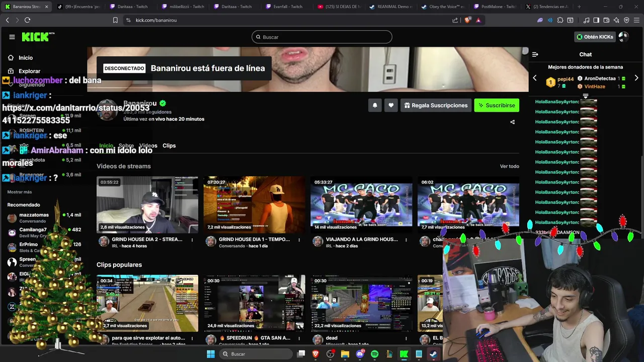
Task: Open the GRIND HOUSE DIA 1 thumbnail
Action: [x=254, y=205]
